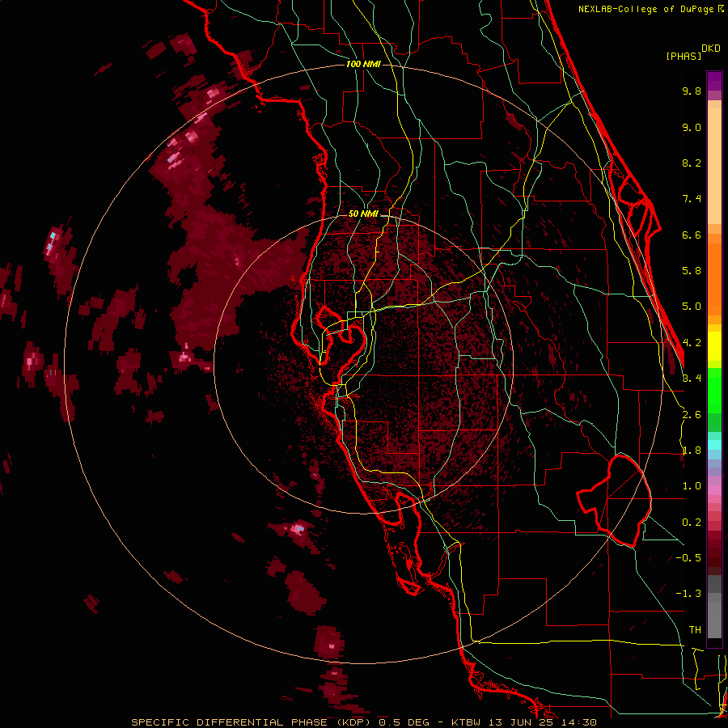The width and height of the screenshot is (728, 728).
Task: Select the 1.0 value on color scale
Action: click(x=692, y=487)
